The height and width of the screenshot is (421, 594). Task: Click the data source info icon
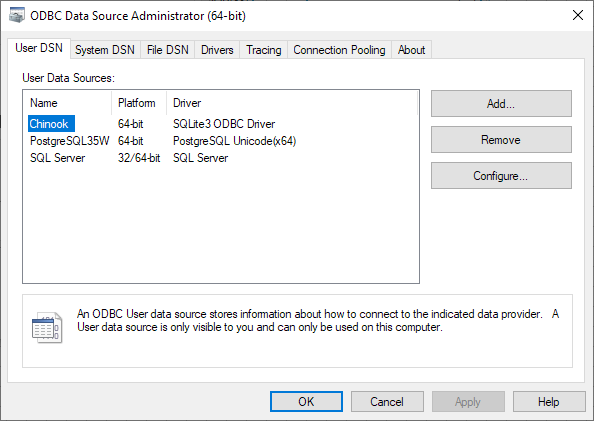(x=47, y=327)
